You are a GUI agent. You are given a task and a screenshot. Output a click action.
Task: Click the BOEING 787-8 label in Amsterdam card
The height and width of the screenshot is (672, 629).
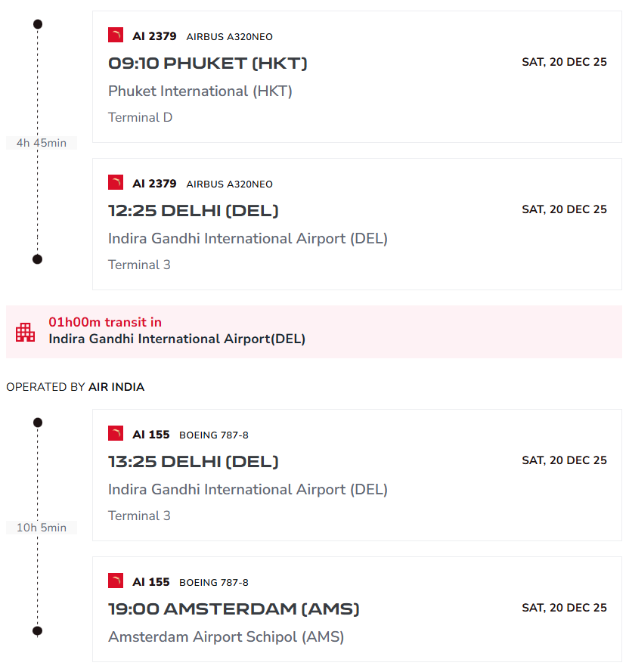click(214, 583)
